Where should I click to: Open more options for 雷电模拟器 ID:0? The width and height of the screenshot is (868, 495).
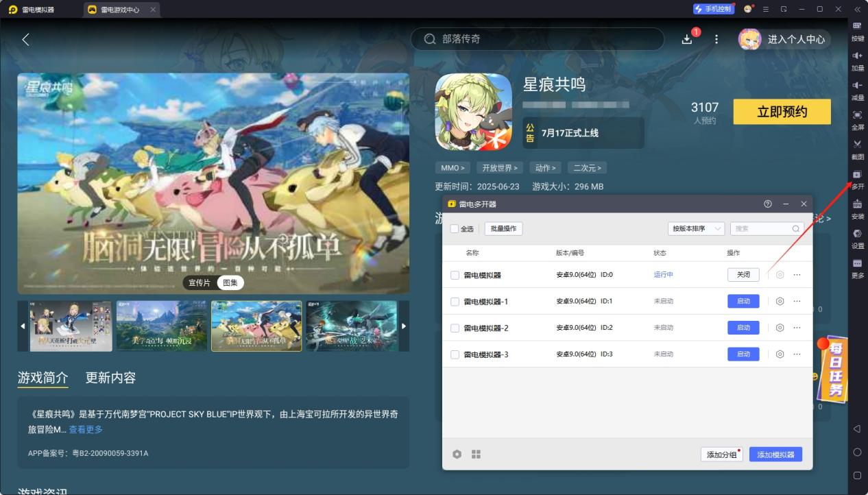797,274
